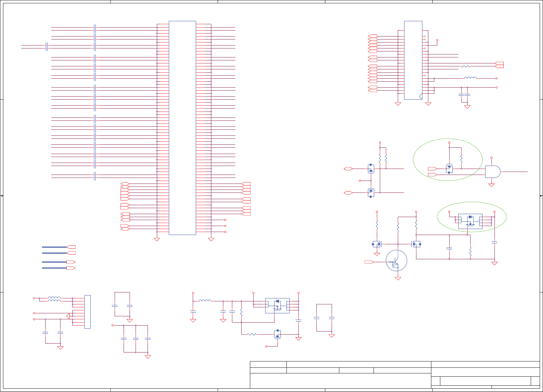
Task: Select the vertical resistor beneath lower green ellipse
Action: 470,252
